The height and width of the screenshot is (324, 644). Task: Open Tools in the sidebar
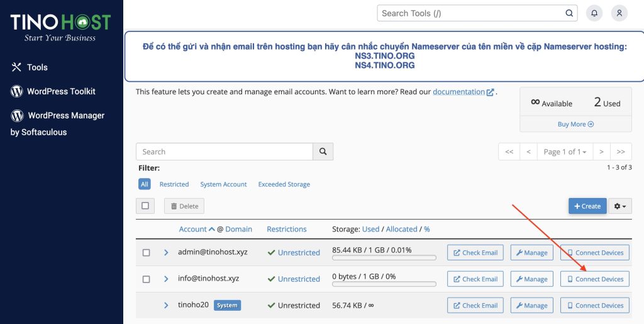click(29, 67)
